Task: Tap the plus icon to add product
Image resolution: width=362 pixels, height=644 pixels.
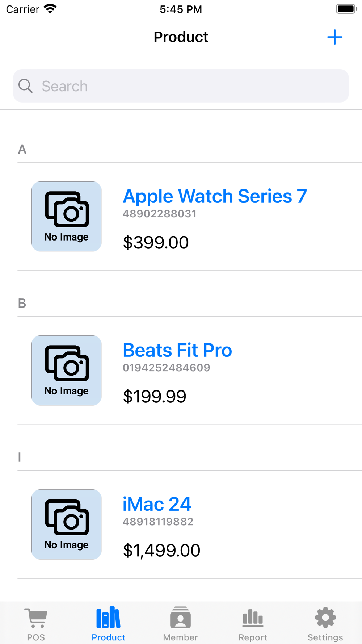Action: tap(335, 37)
